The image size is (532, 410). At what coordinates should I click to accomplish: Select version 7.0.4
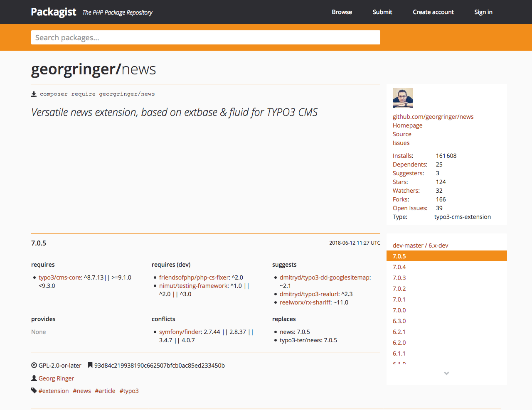tap(399, 267)
